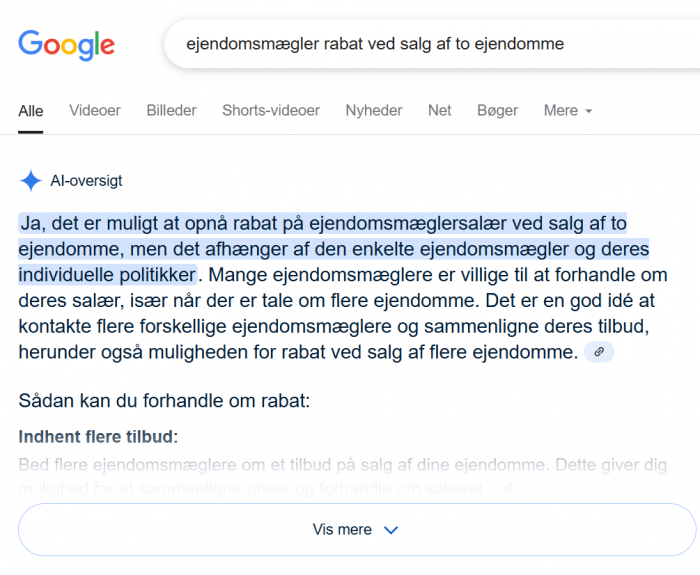Show Nyheder search results
Viewport: 700px width, 575px height.
tap(374, 111)
